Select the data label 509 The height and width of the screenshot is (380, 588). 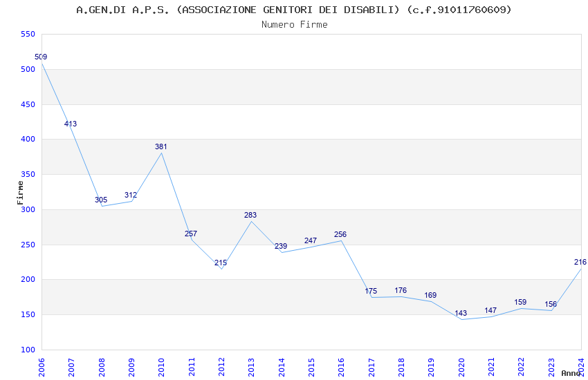click(41, 57)
